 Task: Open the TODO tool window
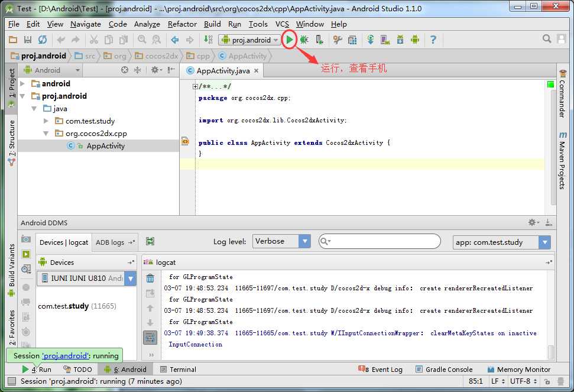click(77, 370)
